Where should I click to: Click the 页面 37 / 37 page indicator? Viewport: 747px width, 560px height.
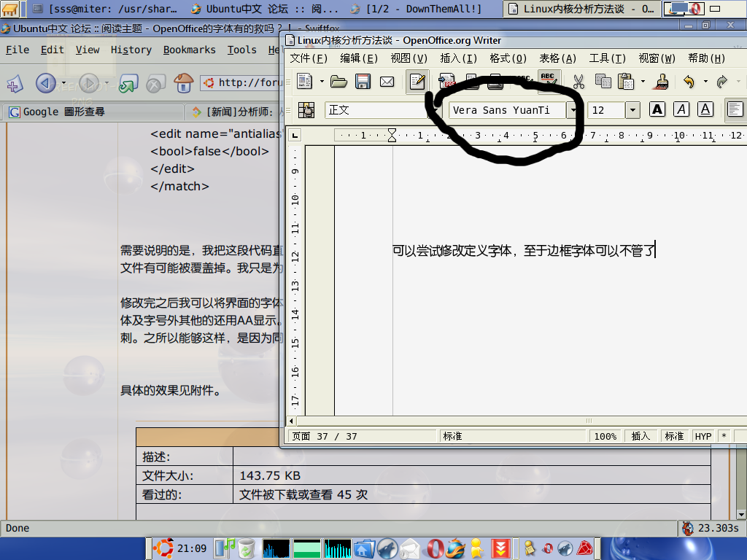click(362, 436)
